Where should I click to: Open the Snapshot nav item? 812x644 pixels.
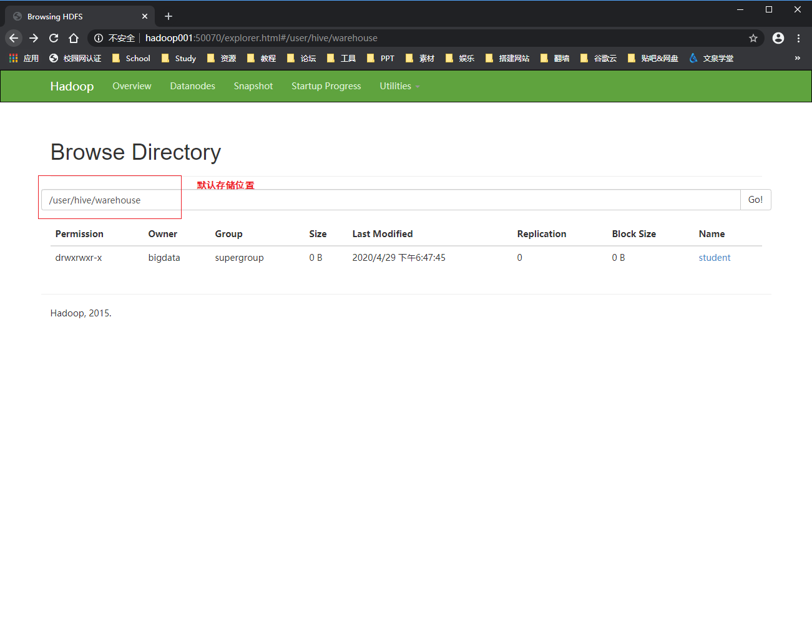click(x=253, y=86)
